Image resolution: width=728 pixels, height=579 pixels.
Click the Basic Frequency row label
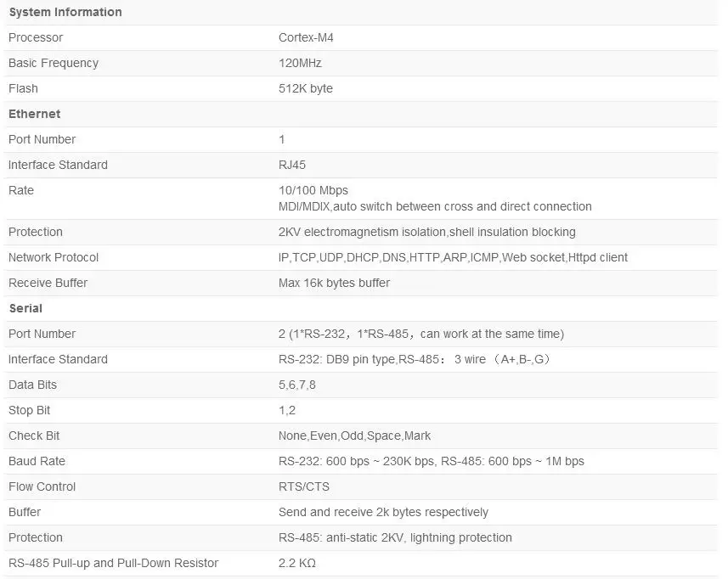54,63
